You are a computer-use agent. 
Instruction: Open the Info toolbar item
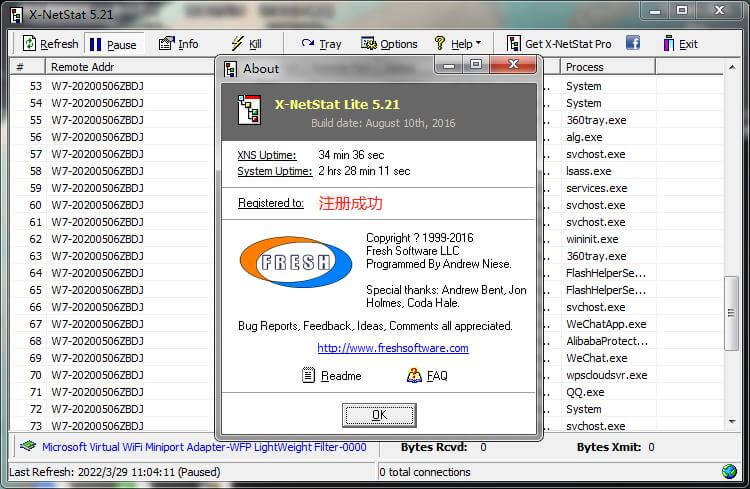(x=178, y=44)
